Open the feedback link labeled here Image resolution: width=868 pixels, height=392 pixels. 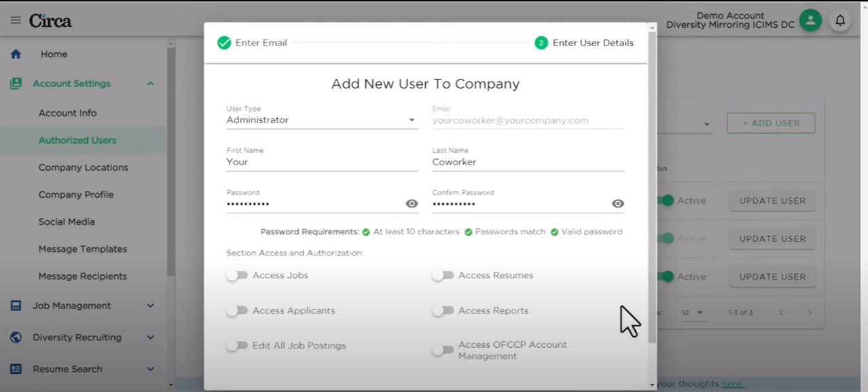click(x=732, y=383)
